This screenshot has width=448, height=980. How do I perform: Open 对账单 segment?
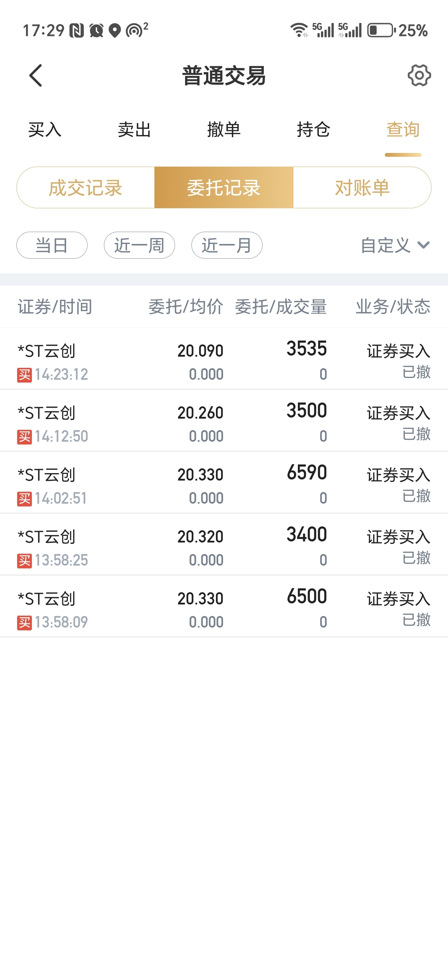(362, 188)
